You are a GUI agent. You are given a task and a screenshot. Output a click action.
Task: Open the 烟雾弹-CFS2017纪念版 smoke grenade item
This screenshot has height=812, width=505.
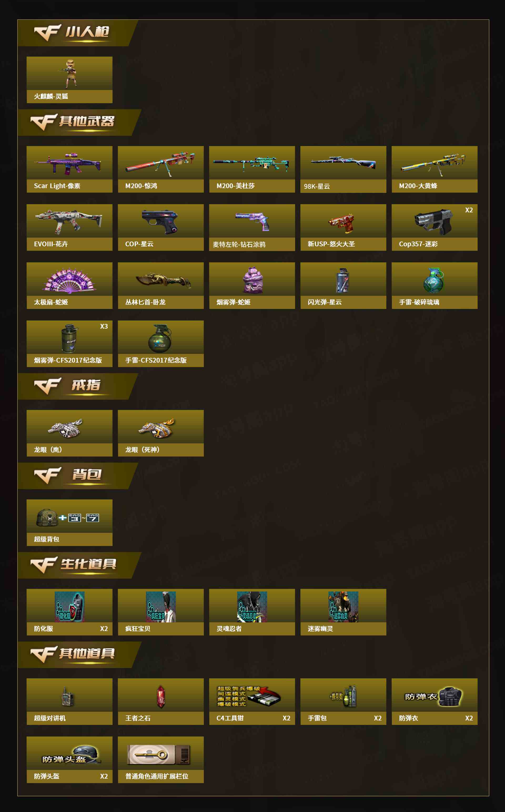(x=69, y=344)
